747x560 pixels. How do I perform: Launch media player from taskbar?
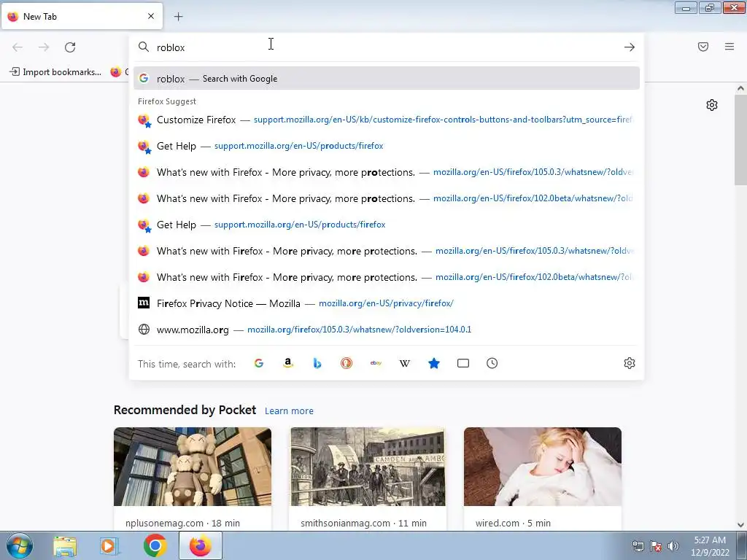109,546
